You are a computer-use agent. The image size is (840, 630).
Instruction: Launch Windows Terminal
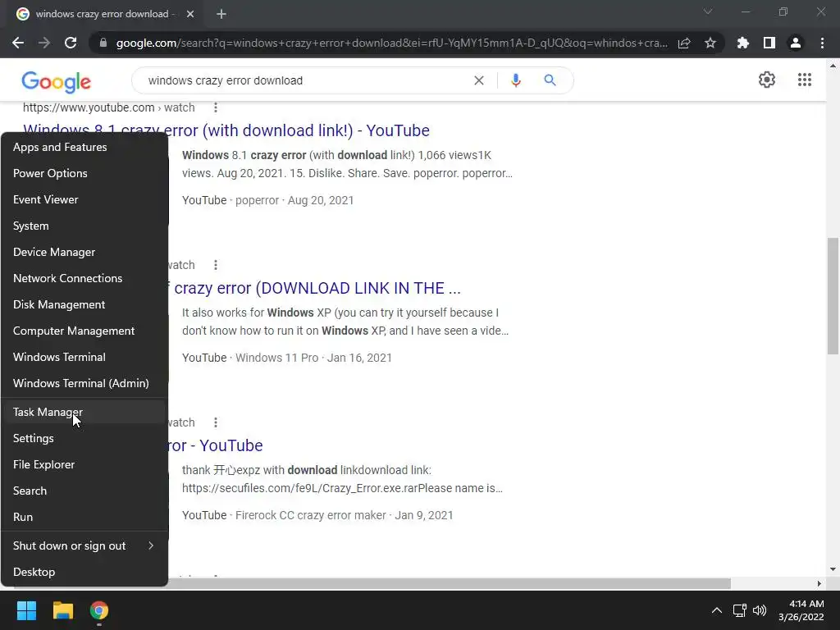(84, 358)
